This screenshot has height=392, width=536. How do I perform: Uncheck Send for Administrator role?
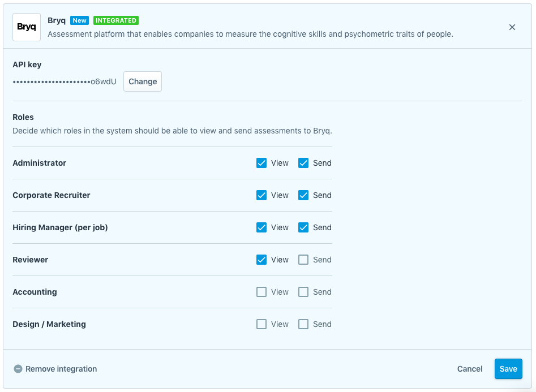click(x=303, y=163)
